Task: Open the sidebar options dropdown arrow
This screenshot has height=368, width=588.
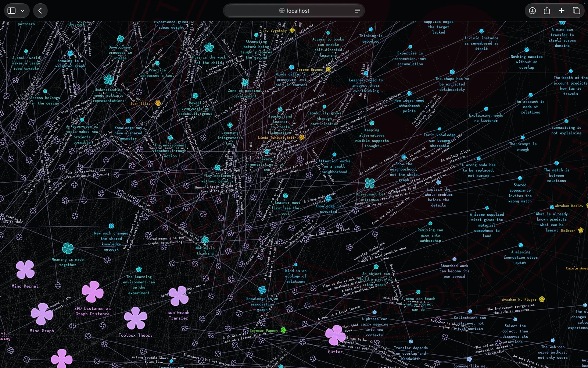Action: (22, 11)
